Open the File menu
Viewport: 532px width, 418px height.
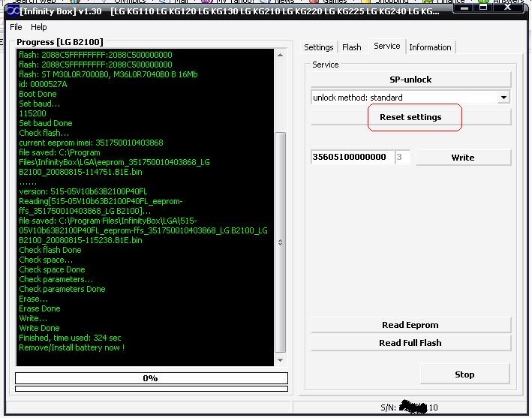(x=16, y=27)
